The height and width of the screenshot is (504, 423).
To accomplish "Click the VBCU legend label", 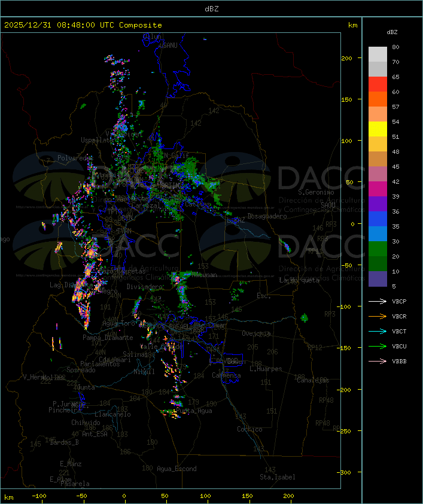I will click(x=399, y=346).
